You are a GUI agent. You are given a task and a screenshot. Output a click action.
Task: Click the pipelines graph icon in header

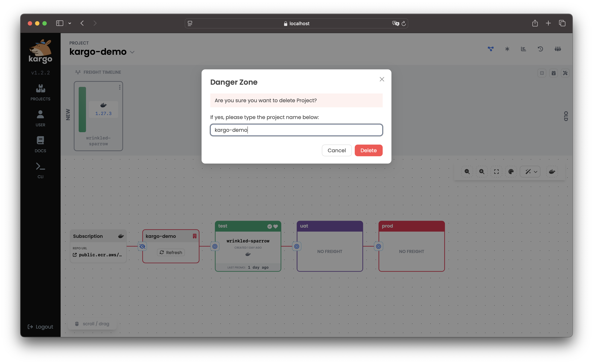click(x=490, y=49)
